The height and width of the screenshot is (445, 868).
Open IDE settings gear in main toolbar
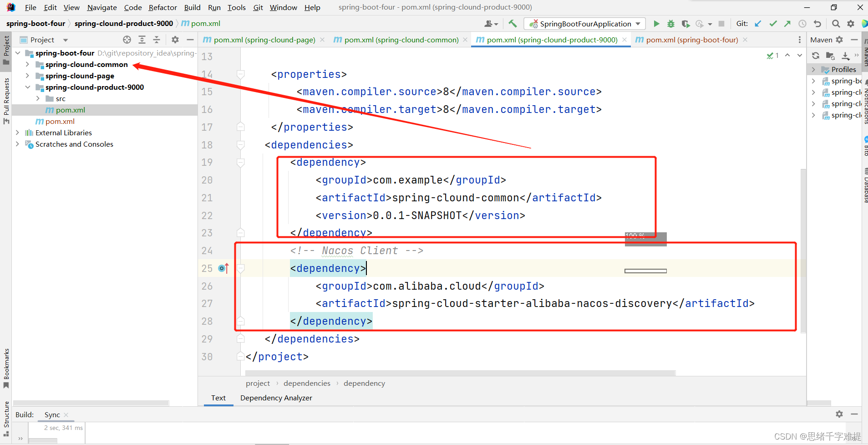pos(851,24)
